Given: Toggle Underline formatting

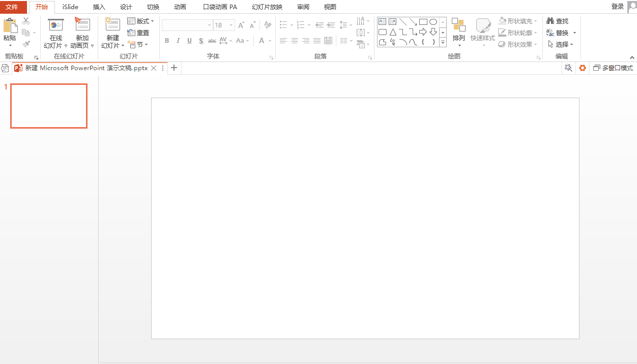Looking at the screenshot, I should [189, 41].
